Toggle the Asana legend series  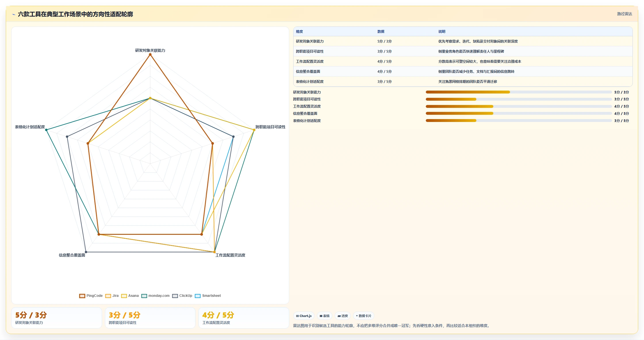click(x=130, y=296)
